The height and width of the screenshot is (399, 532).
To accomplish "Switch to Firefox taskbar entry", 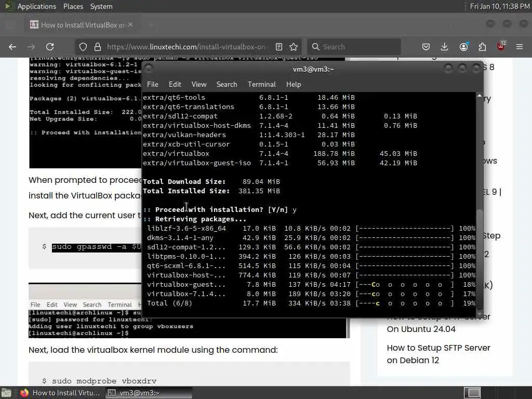I will (60, 393).
